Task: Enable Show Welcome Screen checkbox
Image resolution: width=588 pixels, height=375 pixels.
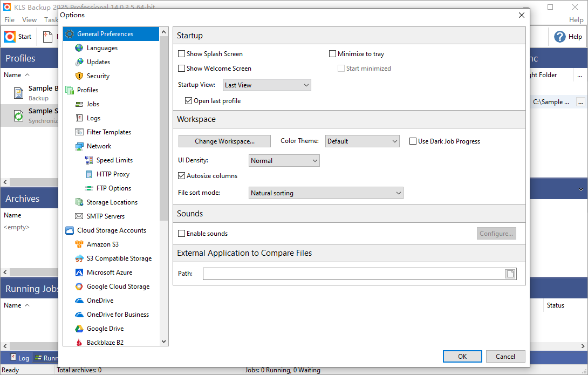Action: pyautogui.click(x=181, y=68)
